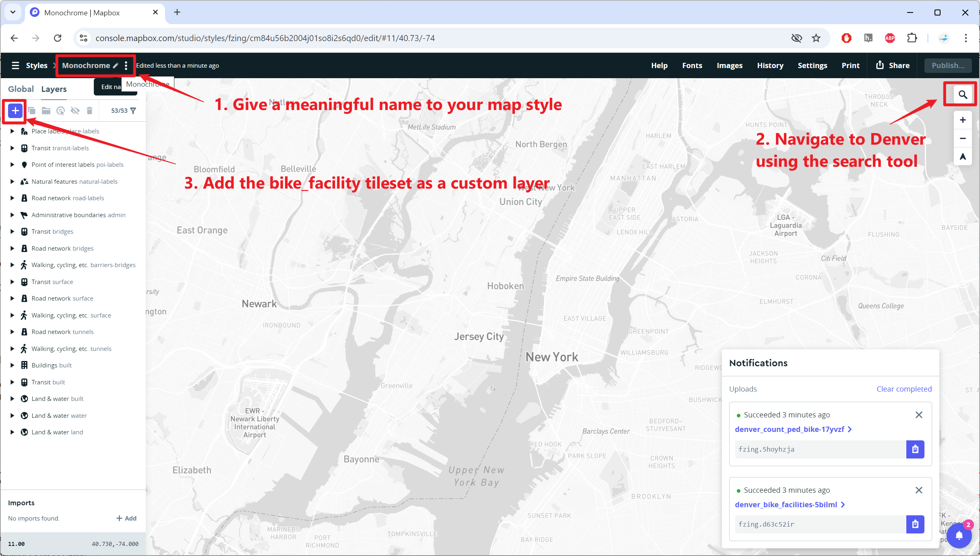The height and width of the screenshot is (556, 980).
Task: Open the History panel
Action: click(x=770, y=65)
